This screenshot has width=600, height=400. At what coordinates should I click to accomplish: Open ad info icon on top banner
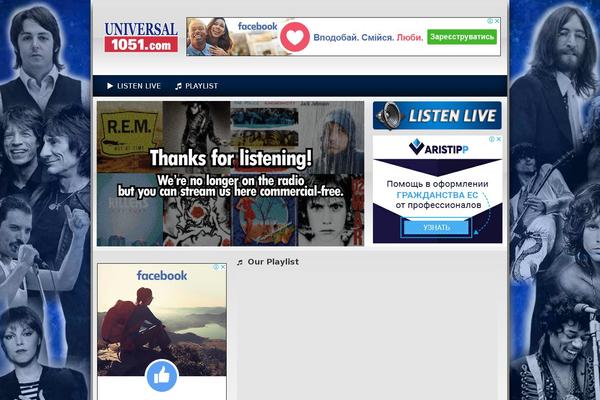tap(490, 21)
